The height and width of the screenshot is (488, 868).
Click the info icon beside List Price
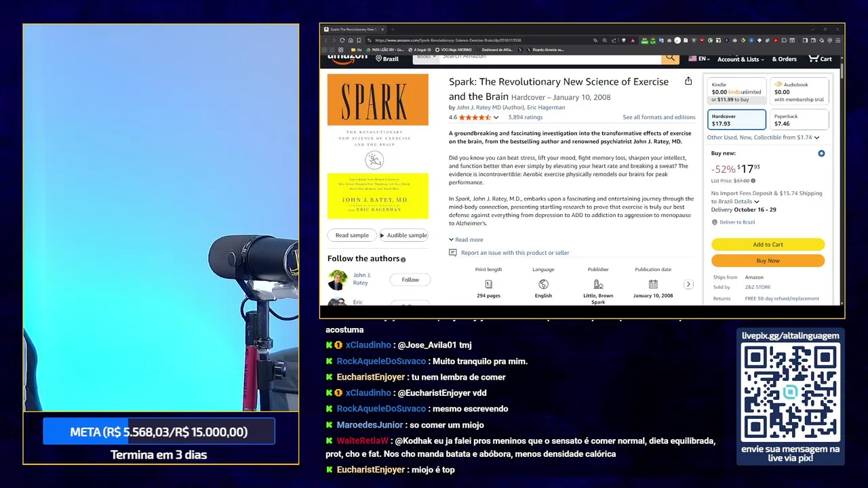pos(753,181)
